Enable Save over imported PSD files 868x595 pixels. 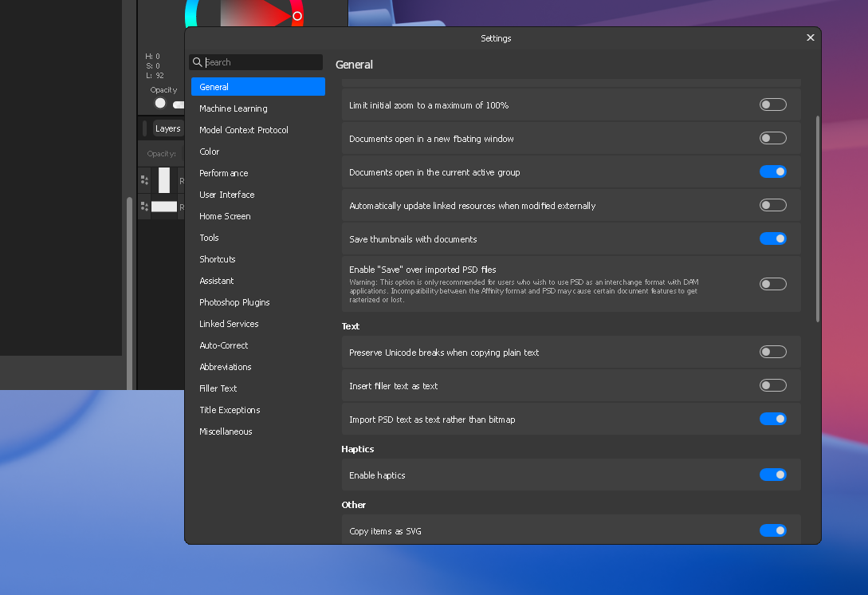(x=773, y=284)
